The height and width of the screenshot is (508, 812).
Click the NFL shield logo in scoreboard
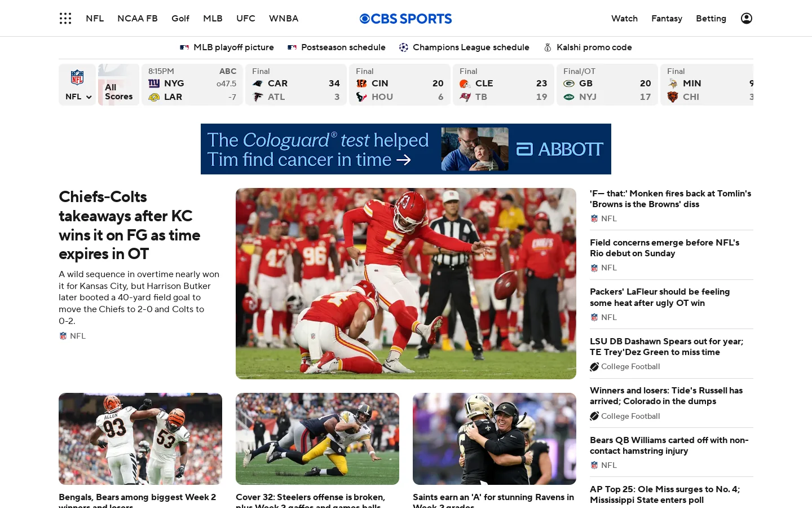[77, 77]
